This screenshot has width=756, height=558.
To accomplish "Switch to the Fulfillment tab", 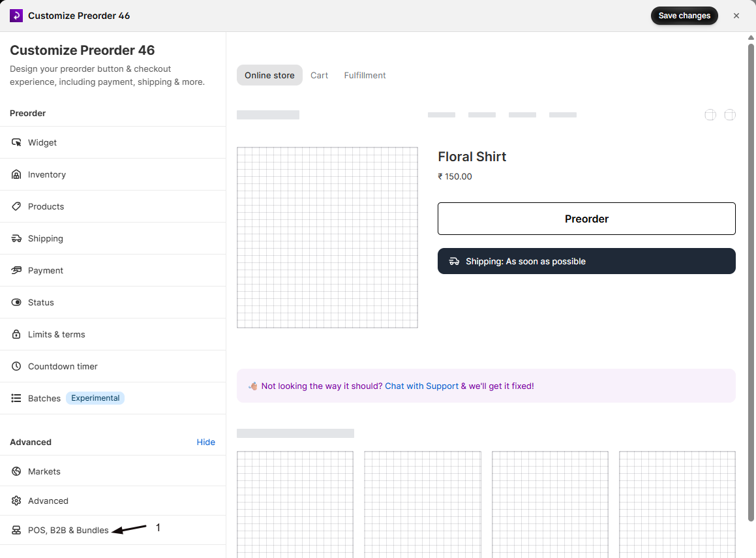I will pos(365,75).
